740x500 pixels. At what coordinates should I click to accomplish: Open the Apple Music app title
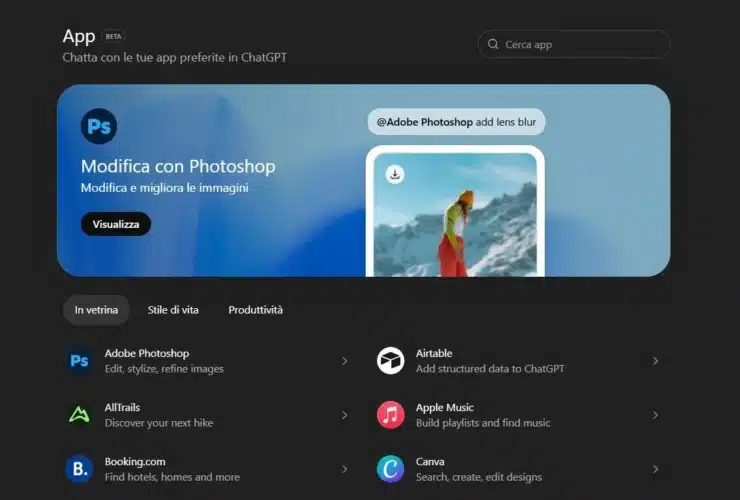tap(445, 407)
